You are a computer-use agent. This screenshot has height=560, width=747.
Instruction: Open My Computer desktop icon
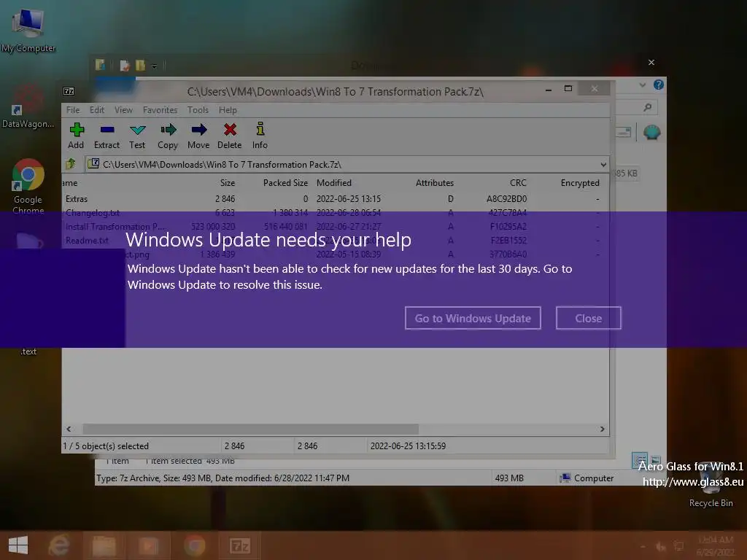(x=28, y=29)
